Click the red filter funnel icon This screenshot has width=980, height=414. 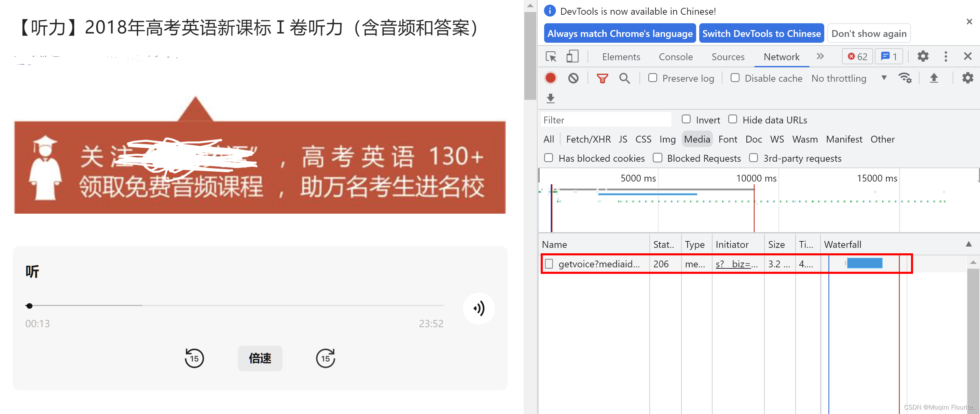point(602,78)
